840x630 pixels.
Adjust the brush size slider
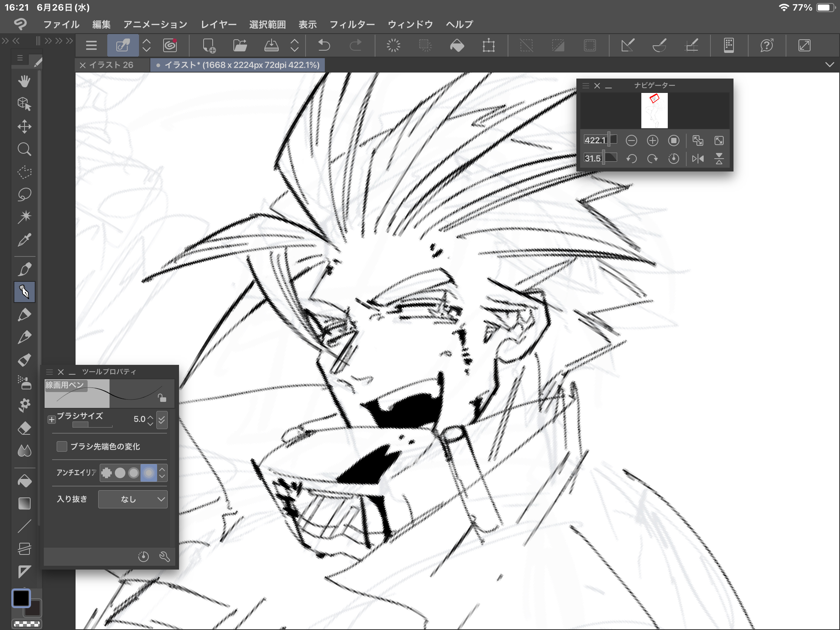point(92,425)
